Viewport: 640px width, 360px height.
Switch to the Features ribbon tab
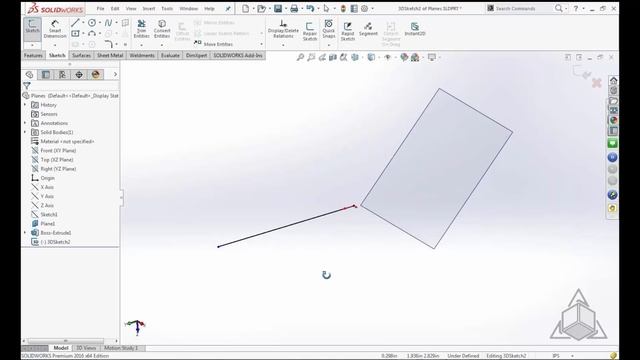(33, 56)
